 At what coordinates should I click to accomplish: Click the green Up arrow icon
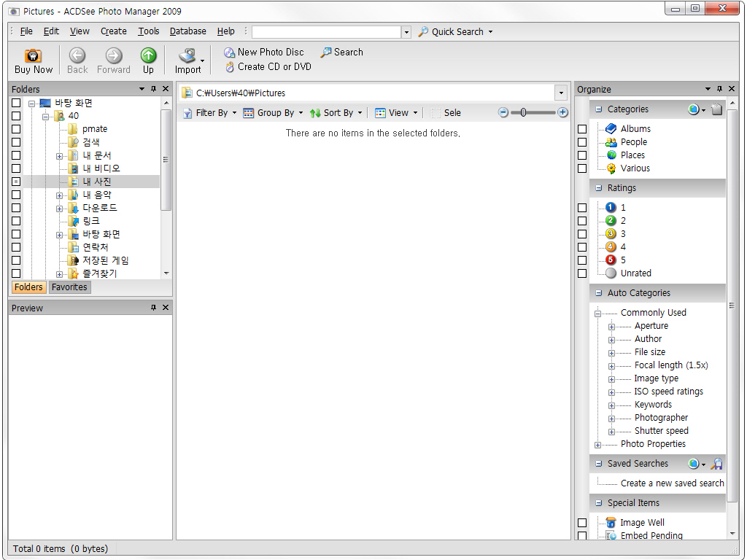tap(148, 55)
